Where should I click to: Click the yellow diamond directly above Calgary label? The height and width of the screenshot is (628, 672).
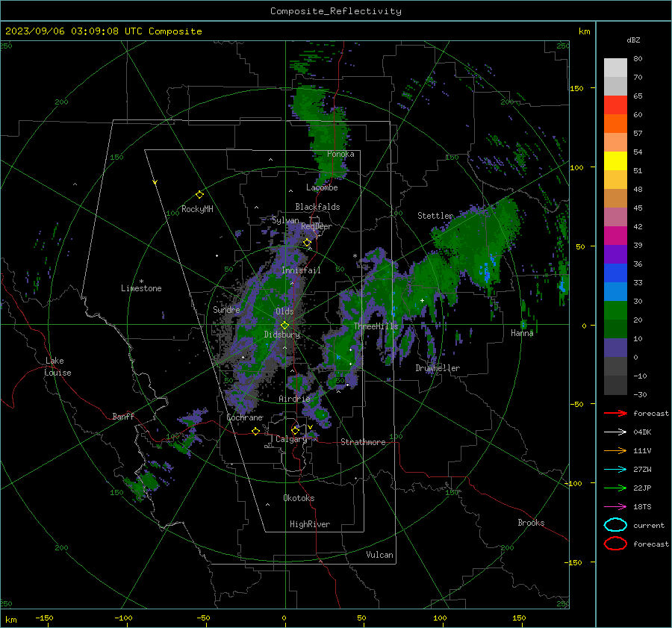(x=295, y=430)
